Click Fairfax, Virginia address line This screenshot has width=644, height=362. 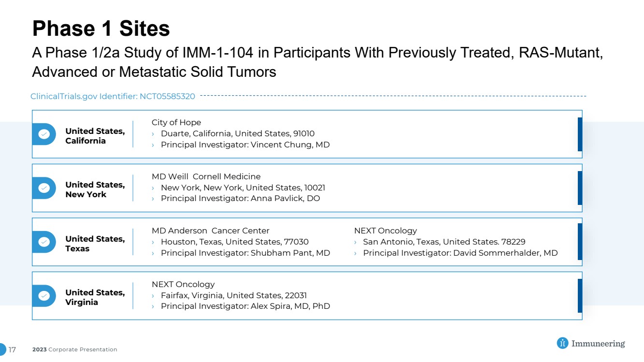tap(234, 295)
